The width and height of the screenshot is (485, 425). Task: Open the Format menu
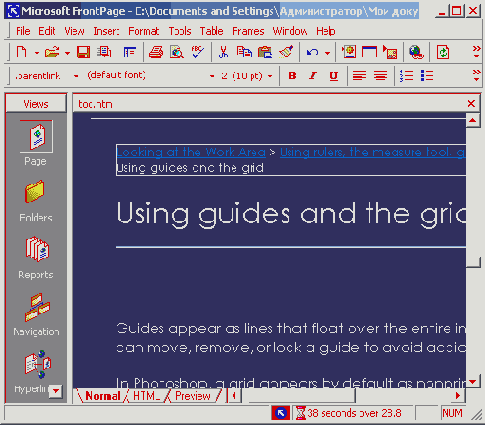pos(144,31)
